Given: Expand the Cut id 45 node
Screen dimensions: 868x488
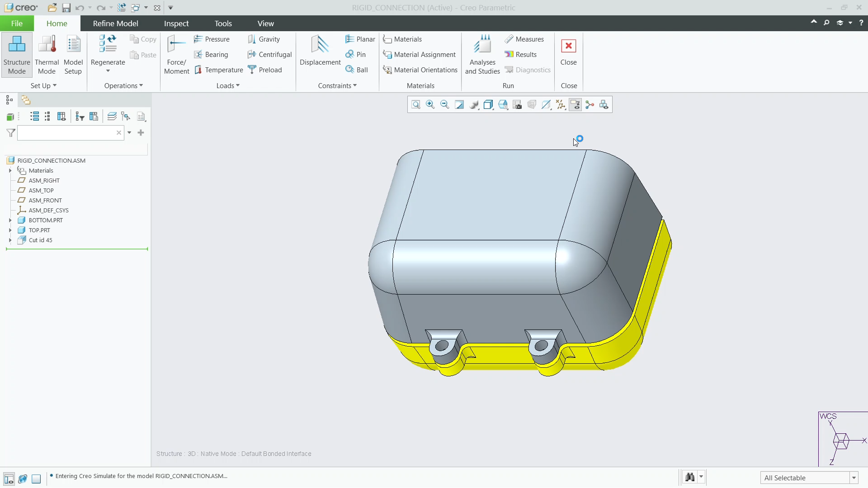Looking at the screenshot, I should (x=10, y=240).
